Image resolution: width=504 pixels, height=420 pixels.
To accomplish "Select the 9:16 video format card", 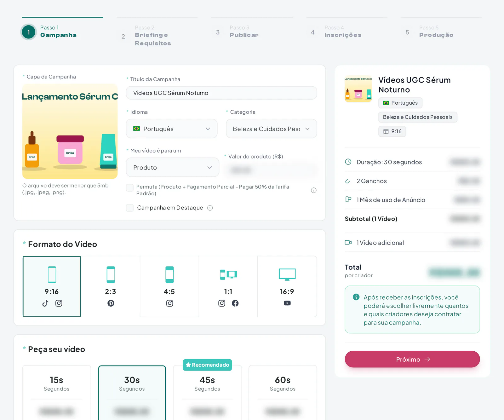I will coord(52,286).
